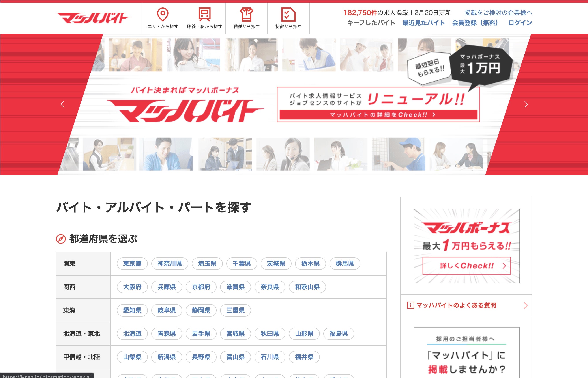This screenshot has width=588, height=378.
Task: Click the マッハバイト logo in header
Action: coord(93,18)
